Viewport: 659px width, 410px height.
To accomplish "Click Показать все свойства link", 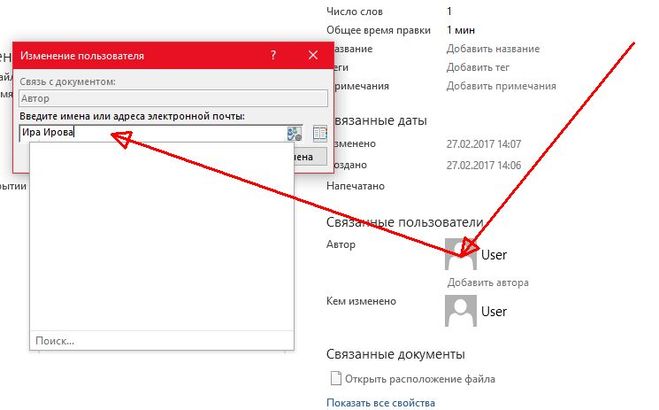I will pyautogui.click(x=381, y=403).
